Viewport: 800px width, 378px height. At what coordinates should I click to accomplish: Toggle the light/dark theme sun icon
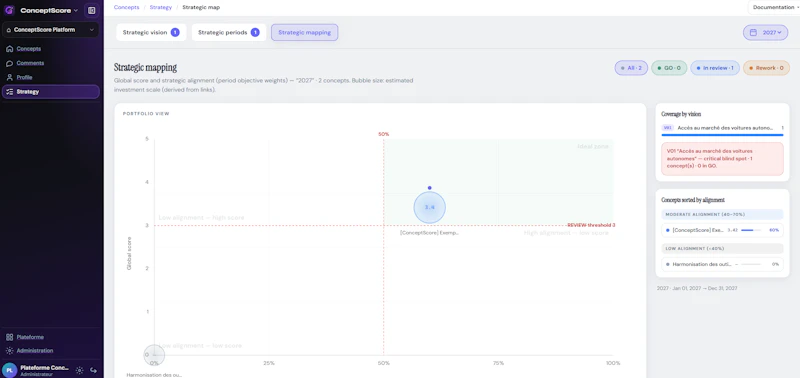click(80, 370)
